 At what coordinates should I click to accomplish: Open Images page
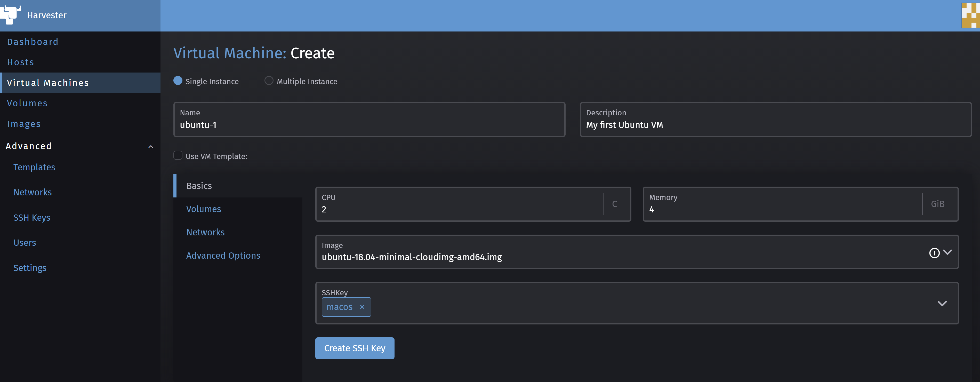(23, 124)
